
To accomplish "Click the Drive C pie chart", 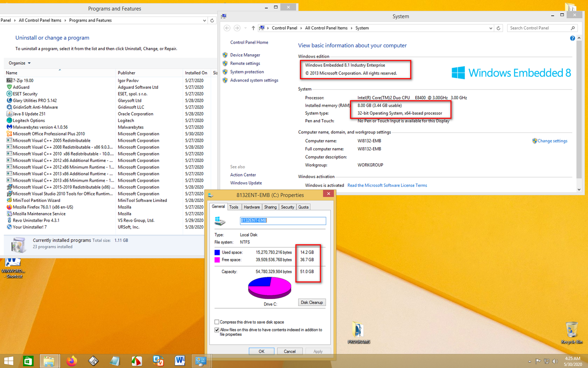I will [x=270, y=288].
